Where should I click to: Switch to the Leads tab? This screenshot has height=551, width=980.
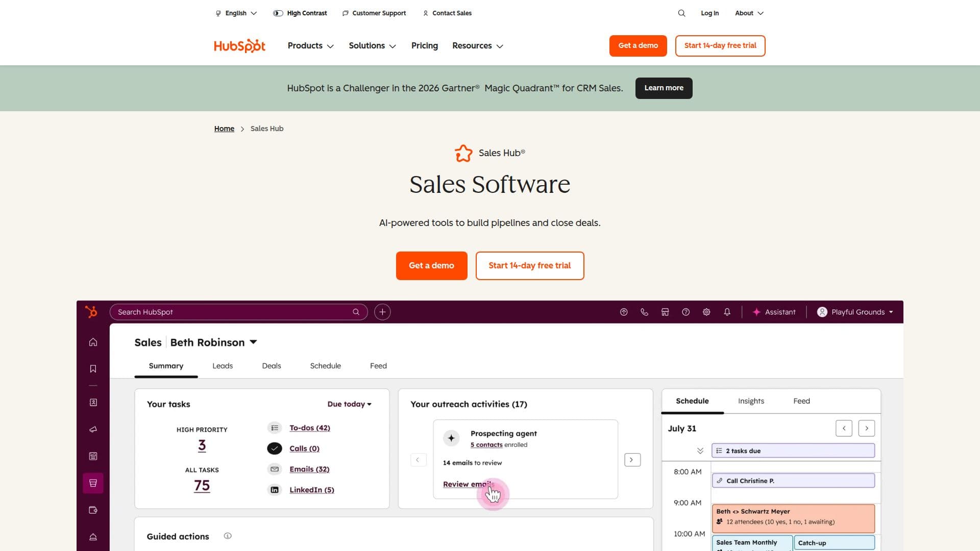[223, 366]
